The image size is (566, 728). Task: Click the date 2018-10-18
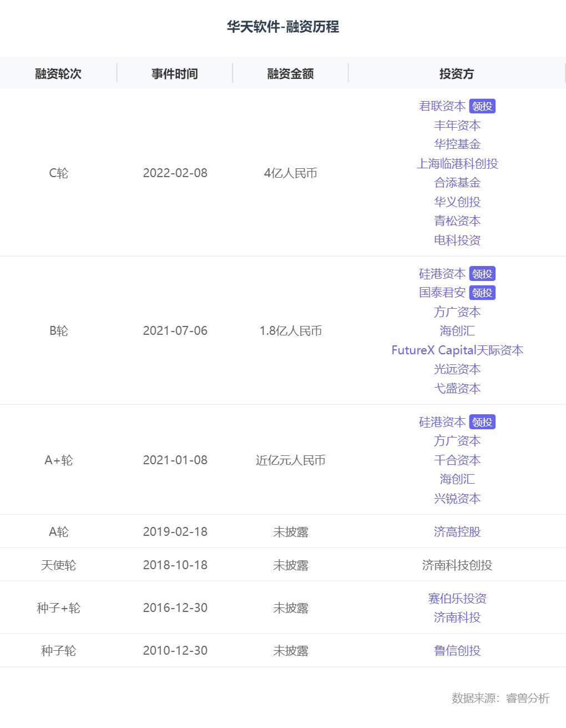(x=175, y=565)
